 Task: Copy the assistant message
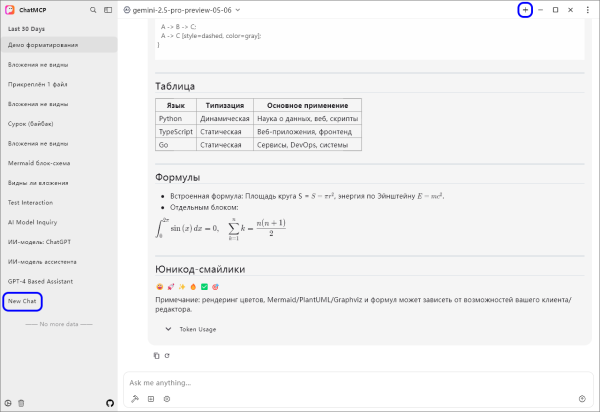[x=156, y=355]
